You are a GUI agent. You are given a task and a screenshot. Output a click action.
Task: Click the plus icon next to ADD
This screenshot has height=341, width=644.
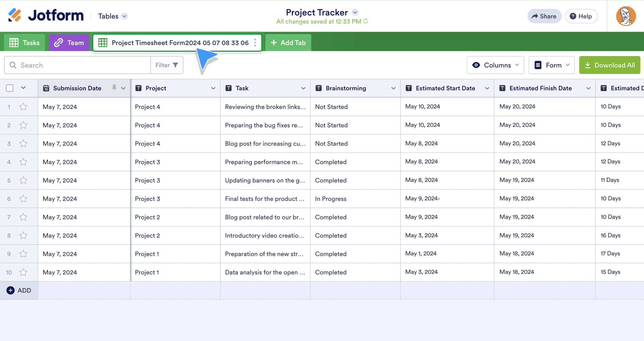tap(10, 290)
